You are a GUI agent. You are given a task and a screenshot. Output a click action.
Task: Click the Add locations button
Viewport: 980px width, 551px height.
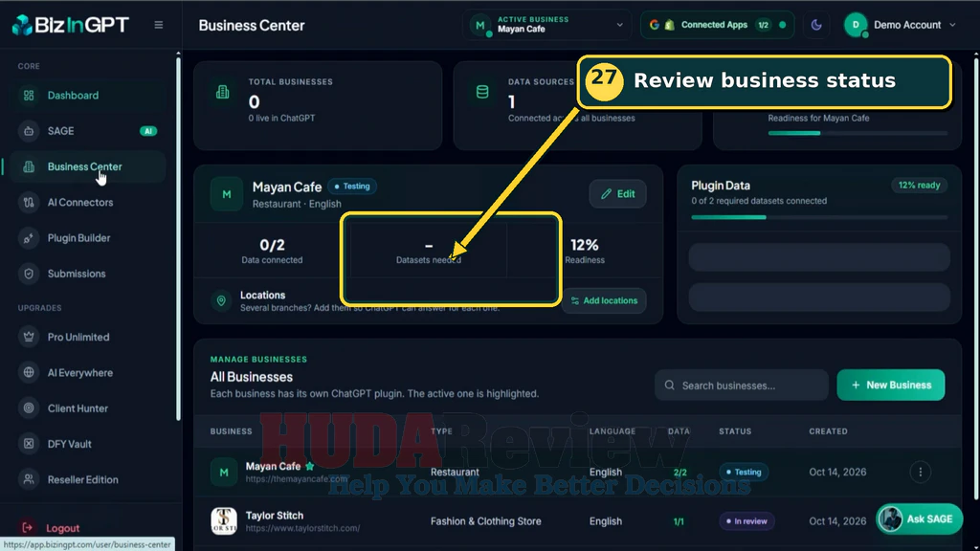(x=604, y=300)
